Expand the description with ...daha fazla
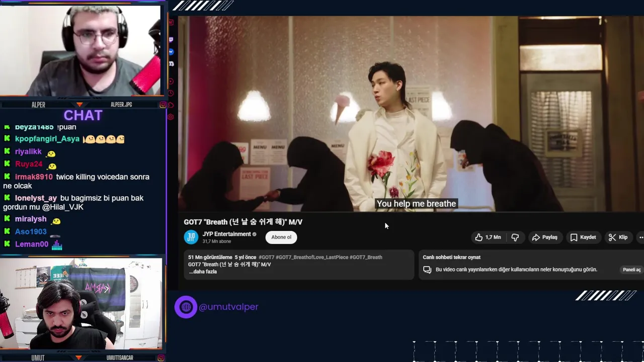The height and width of the screenshot is (362, 644). point(203,271)
